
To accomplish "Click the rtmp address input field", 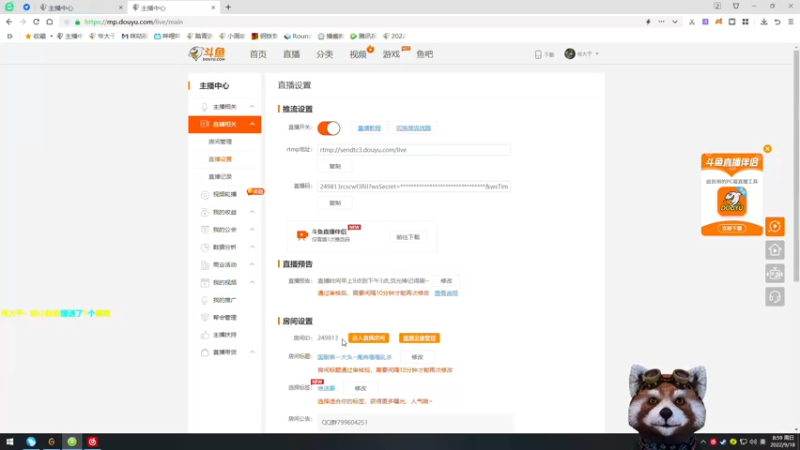I will coord(414,150).
